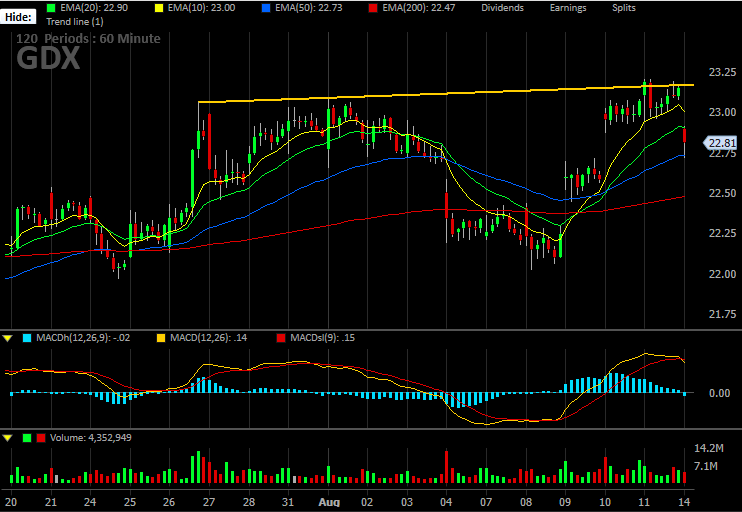
Task: Click the 120 Periods : 60 Minute text
Action: coord(88,39)
